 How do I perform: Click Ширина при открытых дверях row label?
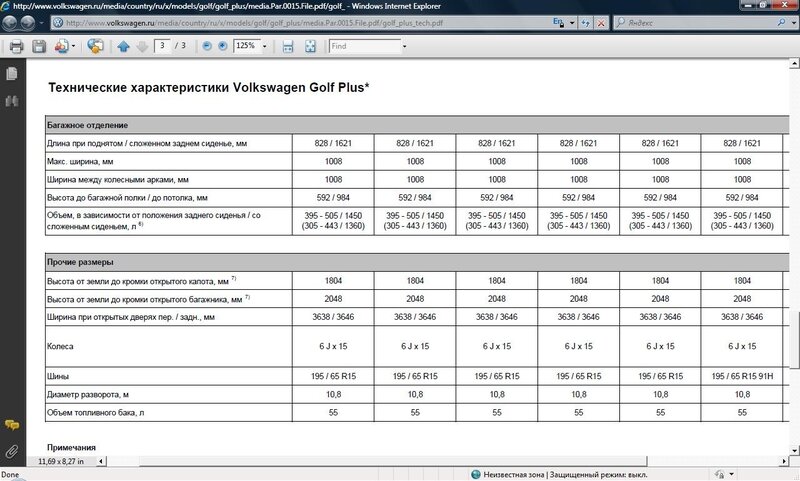131,317
